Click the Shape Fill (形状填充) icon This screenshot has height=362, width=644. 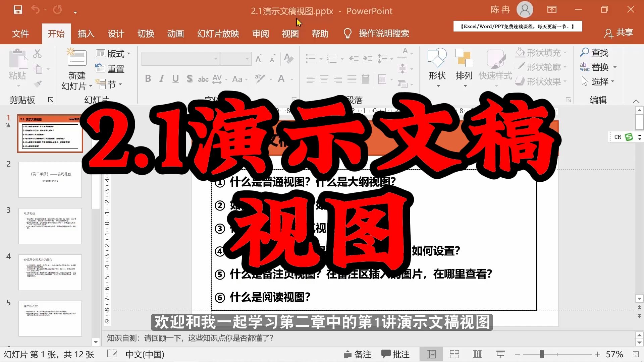pyautogui.click(x=520, y=52)
